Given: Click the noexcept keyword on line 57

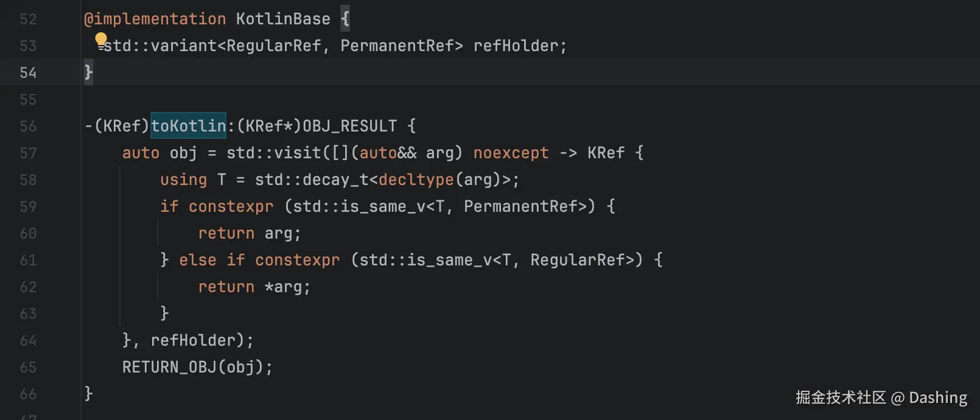Looking at the screenshot, I should click(x=511, y=153).
